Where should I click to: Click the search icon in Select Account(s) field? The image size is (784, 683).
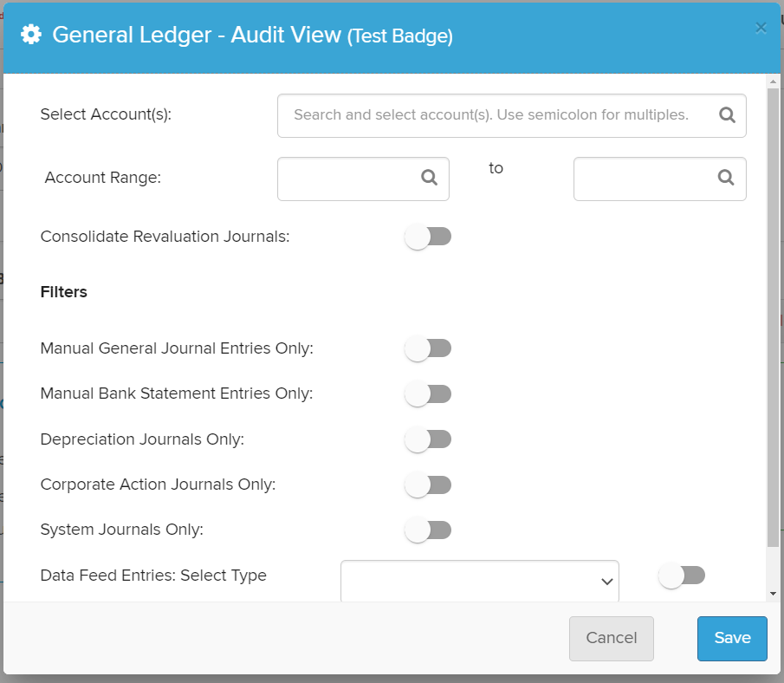pyautogui.click(x=727, y=115)
